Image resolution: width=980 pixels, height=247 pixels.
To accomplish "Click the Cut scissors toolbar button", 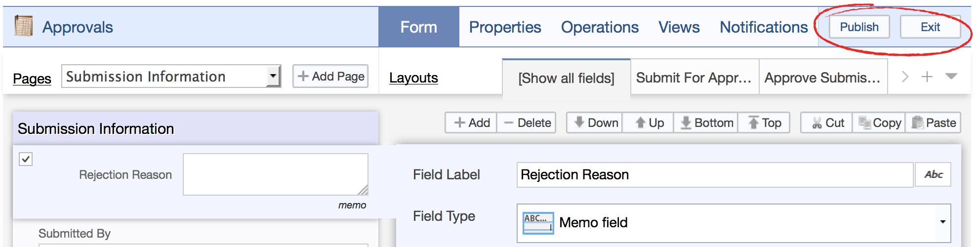I will (x=826, y=123).
